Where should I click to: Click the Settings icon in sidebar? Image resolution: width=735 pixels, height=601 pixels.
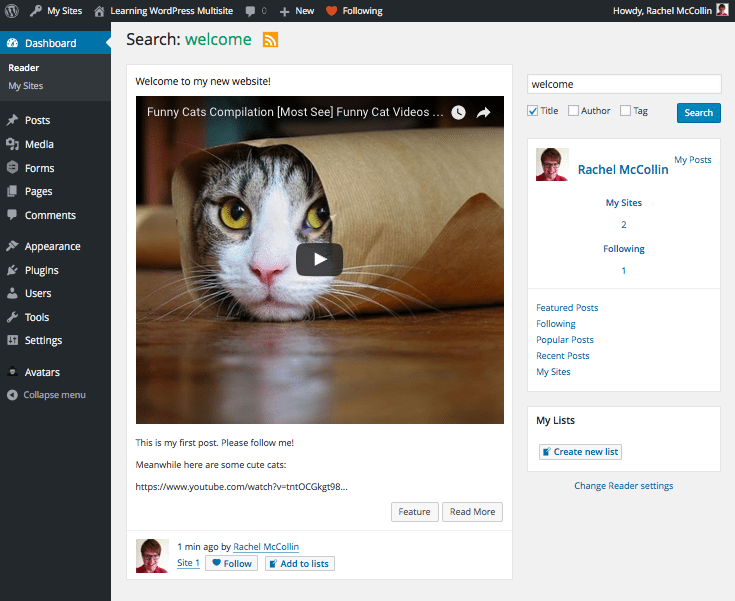tap(12, 340)
